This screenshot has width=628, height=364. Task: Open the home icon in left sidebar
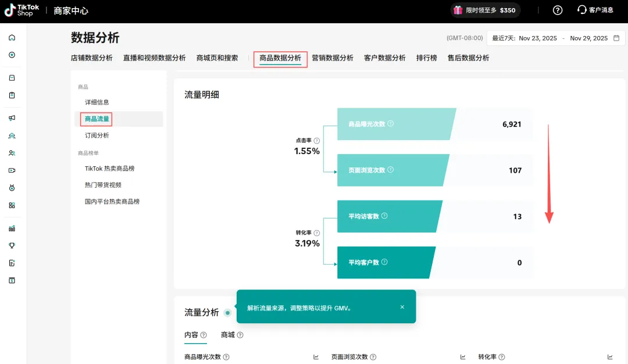pyautogui.click(x=12, y=38)
